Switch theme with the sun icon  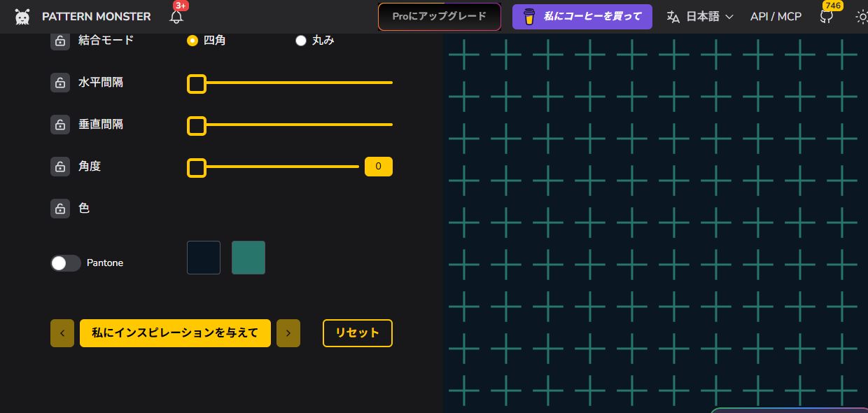[862, 17]
